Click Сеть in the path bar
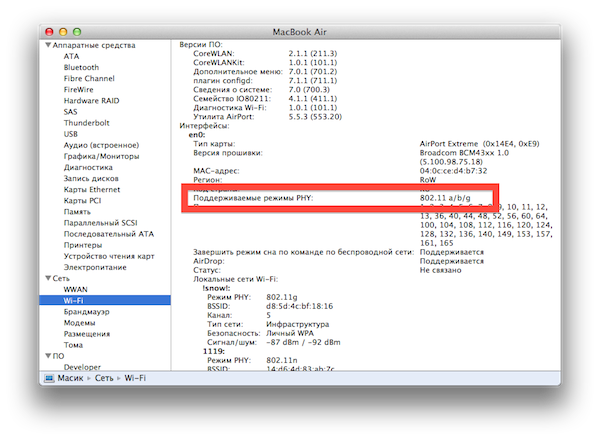This screenshot has width=600, height=440. click(104, 378)
